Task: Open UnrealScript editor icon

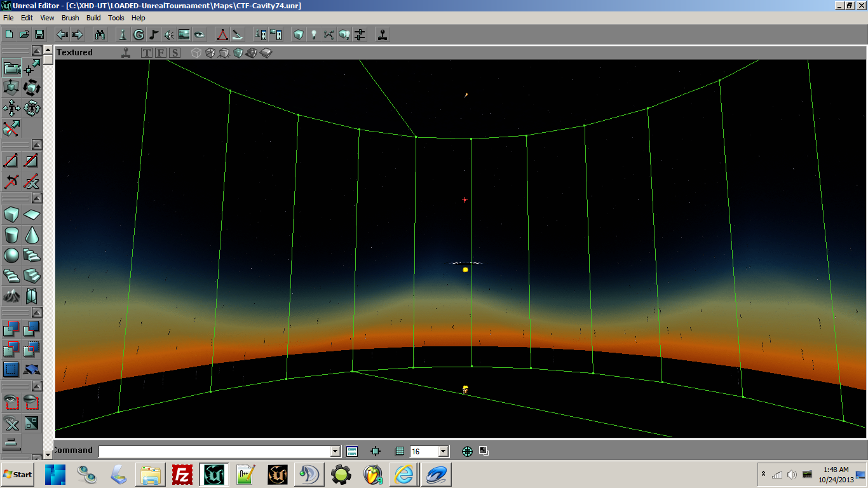Action: 238,34
